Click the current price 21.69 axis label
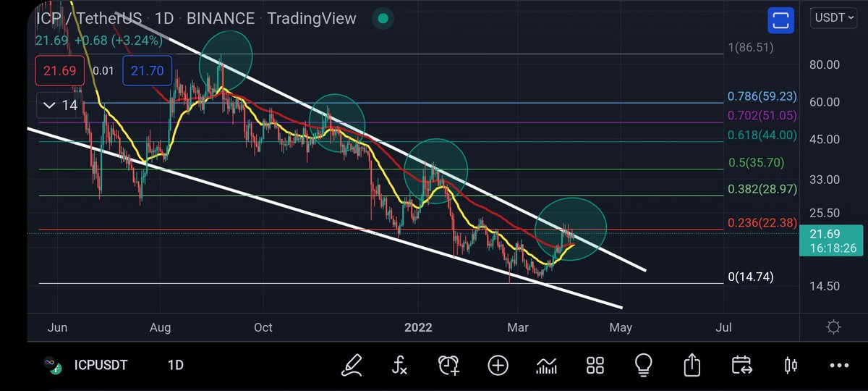This screenshot has height=391, width=868. (831, 240)
